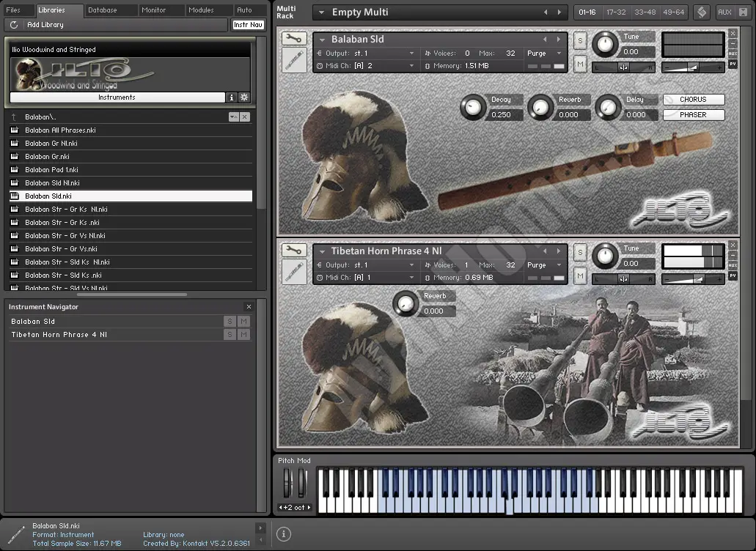The height and width of the screenshot is (551, 756).
Task: Open Tibetan Horn Output dropdown
Action: 412,265
